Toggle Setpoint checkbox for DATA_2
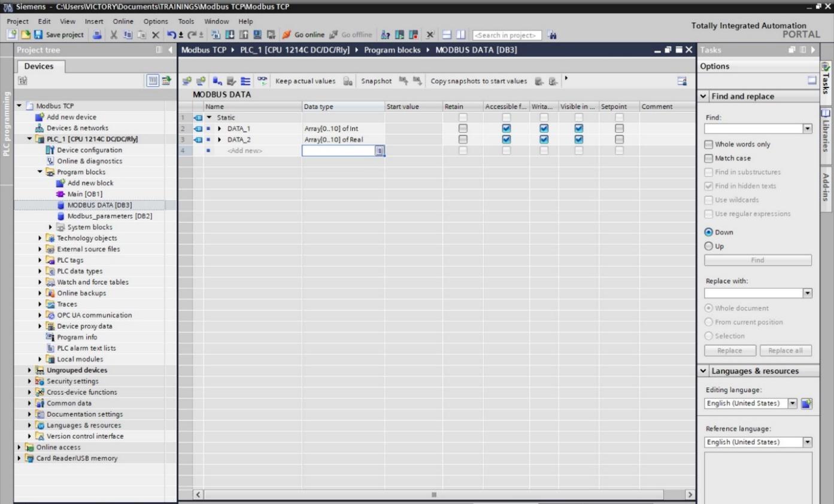Image resolution: width=834 pixels, height=504 pixels. pyautogui.click(x=619, y=139)
